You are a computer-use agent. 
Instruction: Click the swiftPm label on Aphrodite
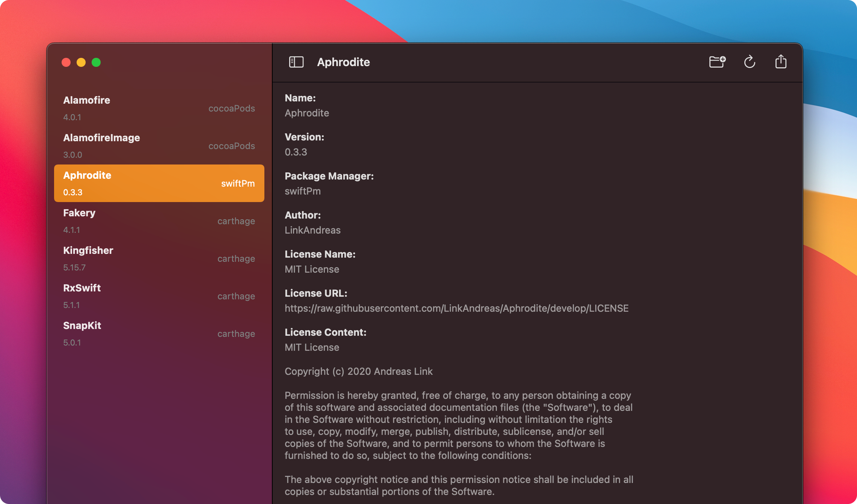(238, 184)
